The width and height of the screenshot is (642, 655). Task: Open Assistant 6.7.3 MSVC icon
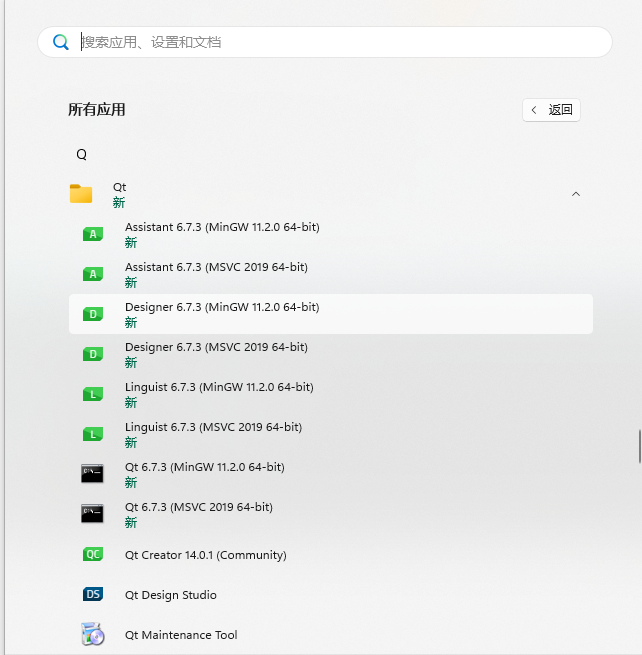(x=93, y=274)
